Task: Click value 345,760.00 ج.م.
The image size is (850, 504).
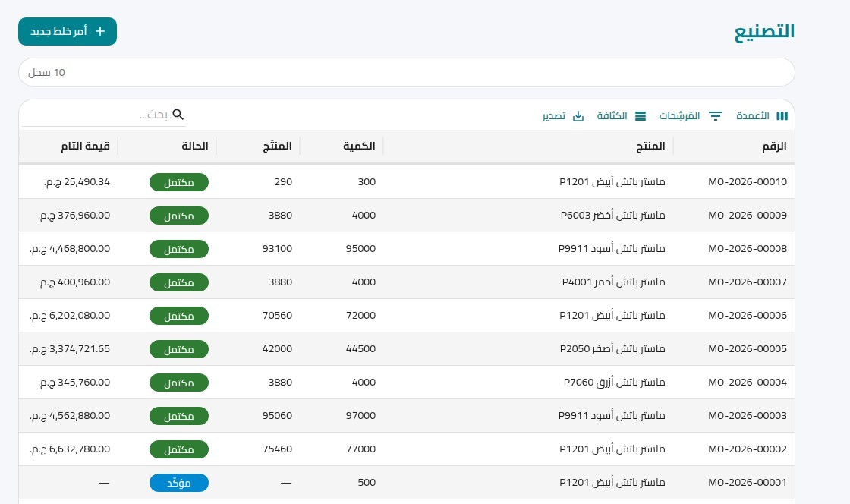Action: pyautogui.click(x=74, y=383)
